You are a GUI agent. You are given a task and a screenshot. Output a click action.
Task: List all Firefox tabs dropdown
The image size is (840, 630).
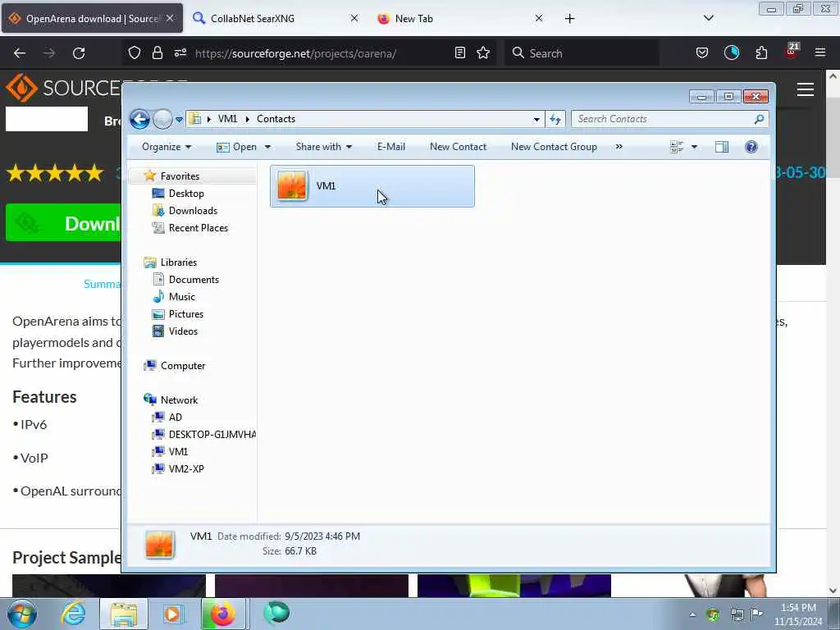pos(708,18)
